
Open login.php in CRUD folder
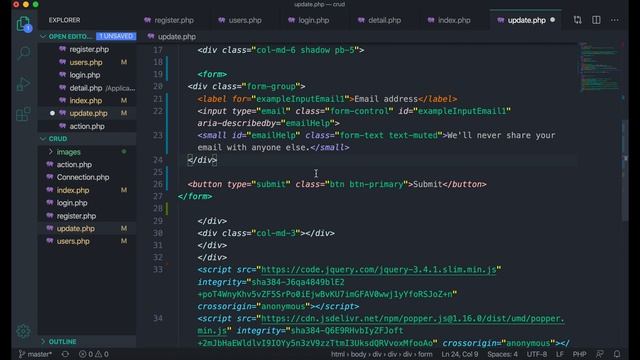pos(72,203)
